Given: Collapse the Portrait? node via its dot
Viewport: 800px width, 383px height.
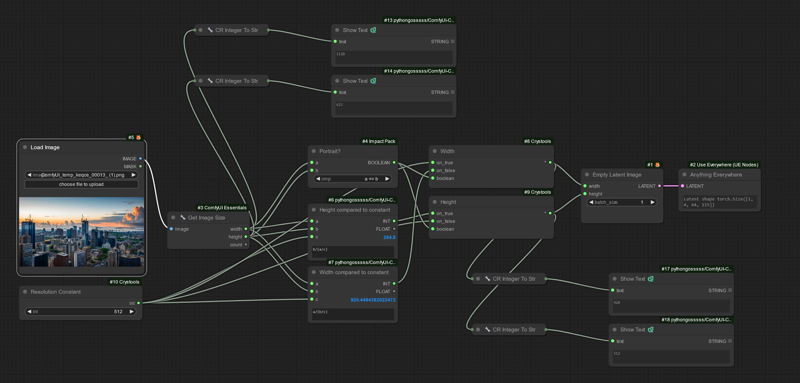Looking at the screenshot, I should 314,151.
